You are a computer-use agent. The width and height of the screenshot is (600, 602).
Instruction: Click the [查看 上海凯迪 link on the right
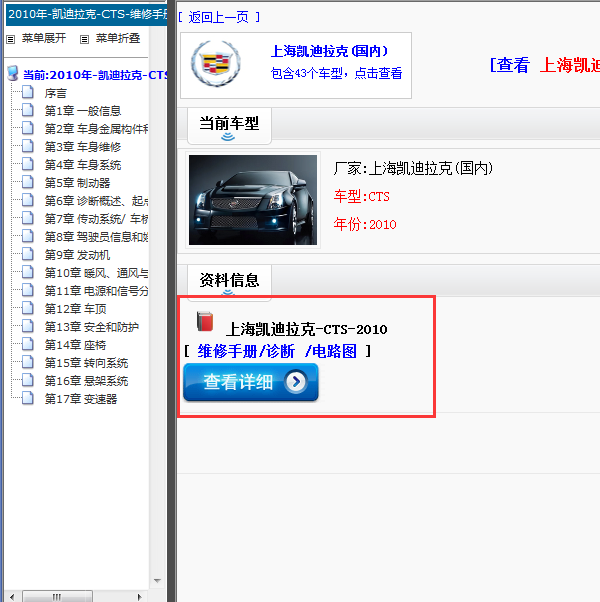click(545, 65)
